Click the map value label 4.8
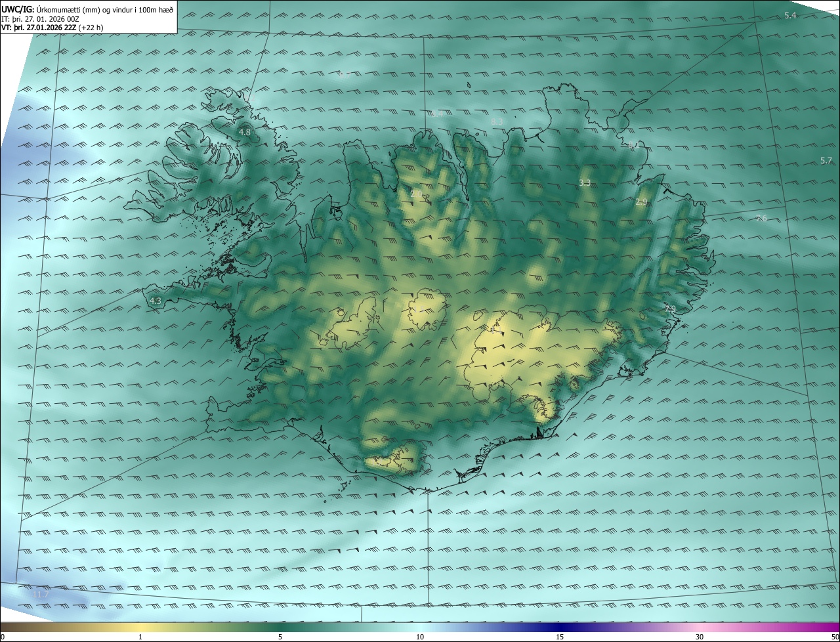The width and height of the screenshot is (840, 642). pos(244,133)
